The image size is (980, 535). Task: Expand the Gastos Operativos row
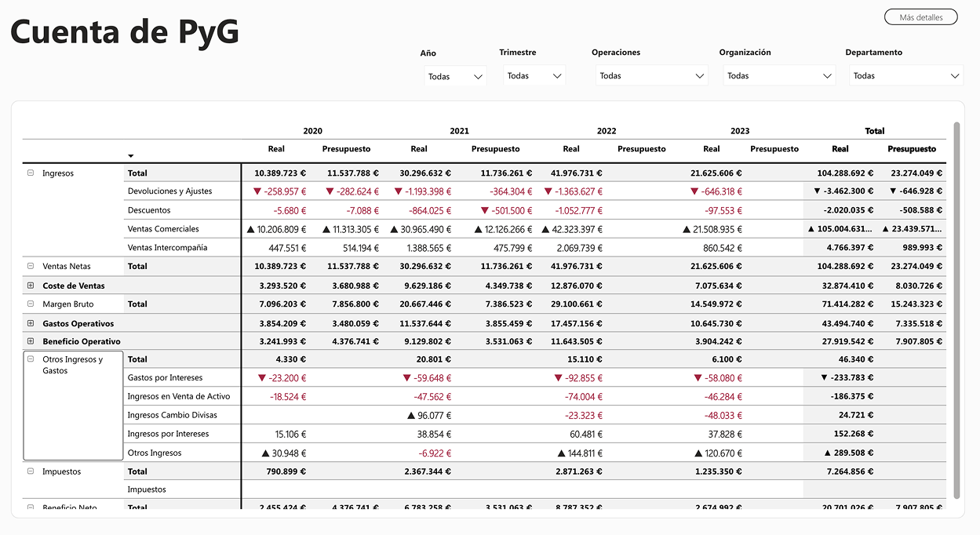point(31,323)
